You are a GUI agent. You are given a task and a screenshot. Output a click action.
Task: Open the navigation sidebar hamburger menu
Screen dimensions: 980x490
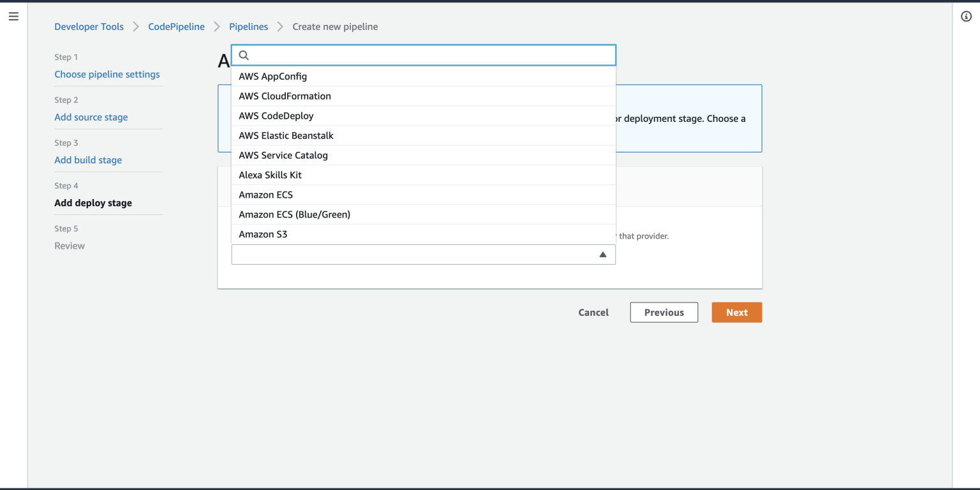pos(13,17)
